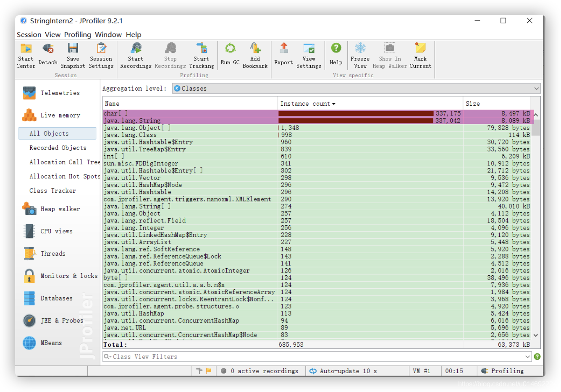The image size is (561, 392).
Task: Click the Name column header
Action: (190, 103)
